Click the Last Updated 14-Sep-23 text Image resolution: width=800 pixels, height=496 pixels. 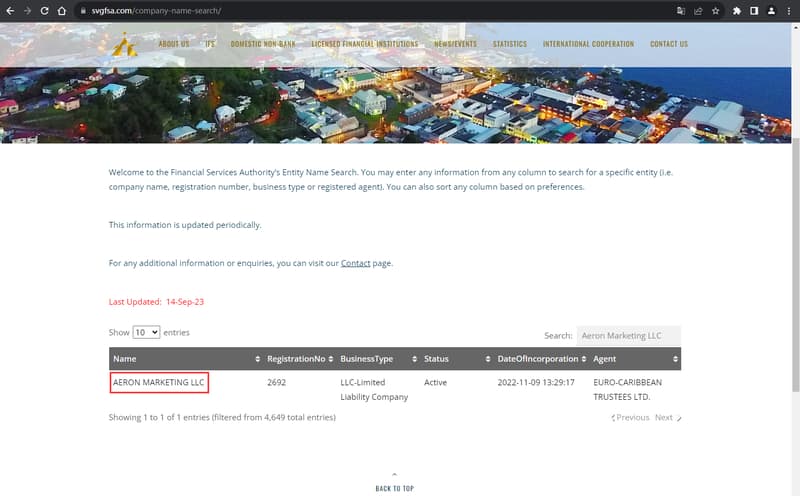(x=156, y=302)
